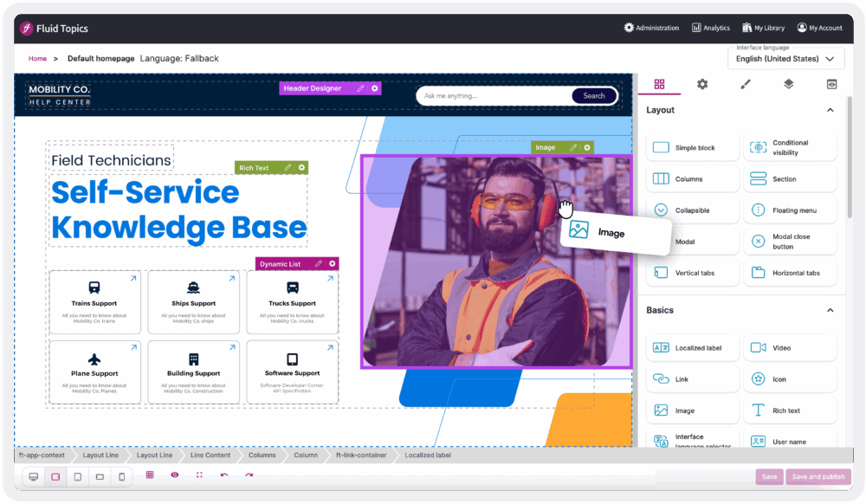This screenshot has height=504, width=866.
Task: Click Save and publish
Action: pos(818,476)
